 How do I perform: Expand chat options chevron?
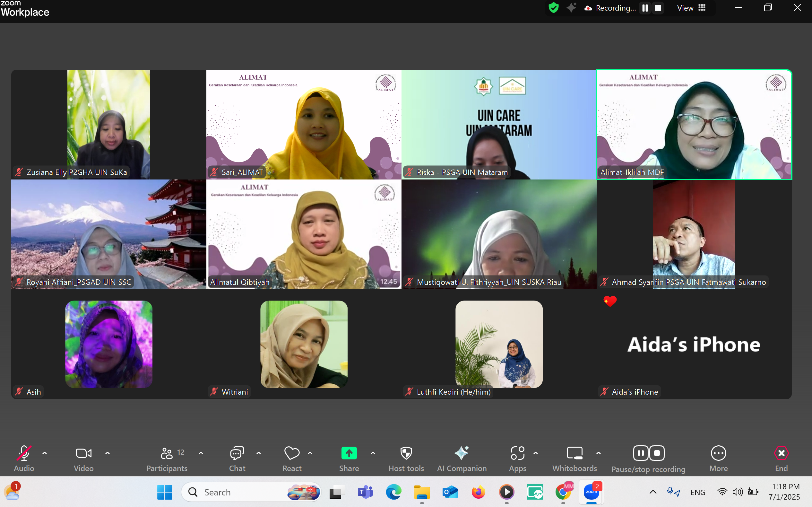pos(259,453)
